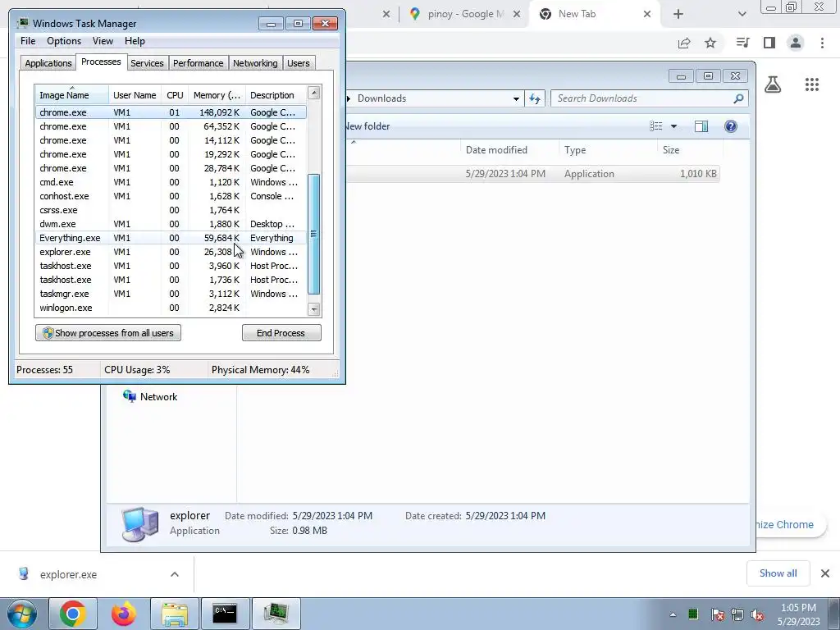Select Everything.exe process row

tap(171, 238)
